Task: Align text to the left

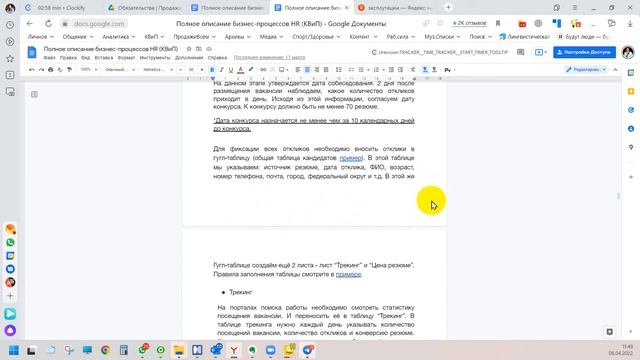Action: (x=298, y=70)
